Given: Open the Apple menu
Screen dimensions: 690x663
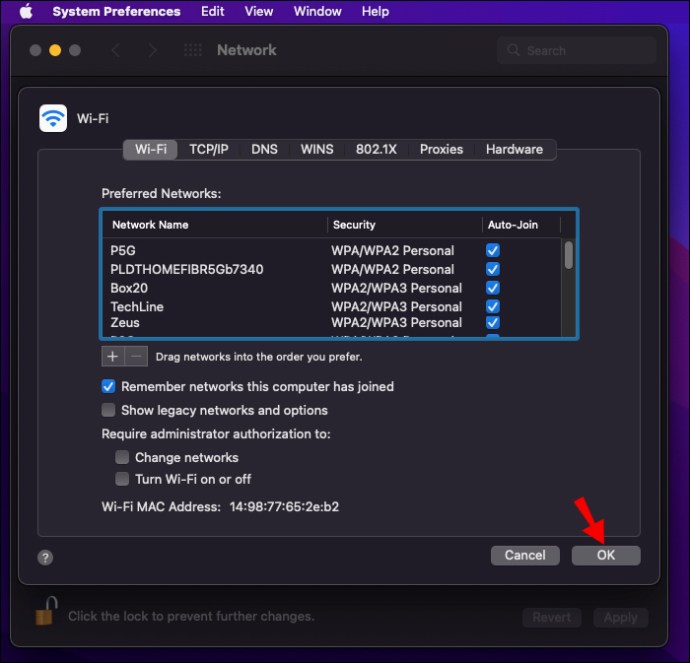Looking at the screenshot, I should tap(26, 11).
